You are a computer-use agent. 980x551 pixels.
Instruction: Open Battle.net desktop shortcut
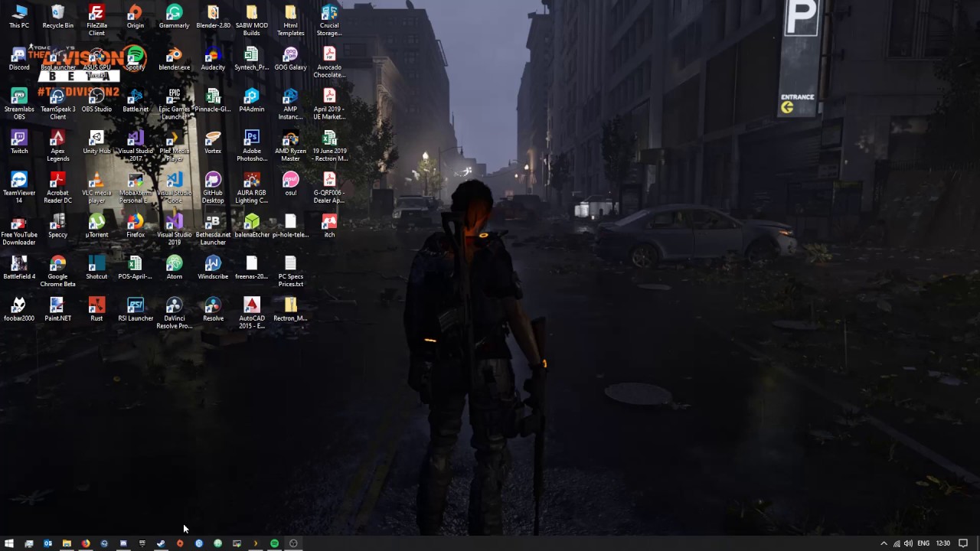[x=136, y=100]
